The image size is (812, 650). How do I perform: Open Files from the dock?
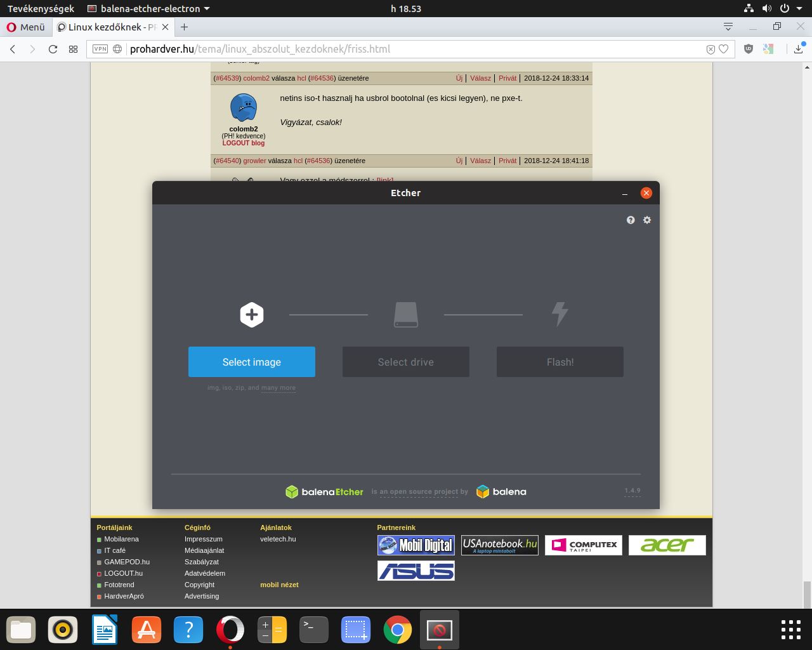point(21,630)
